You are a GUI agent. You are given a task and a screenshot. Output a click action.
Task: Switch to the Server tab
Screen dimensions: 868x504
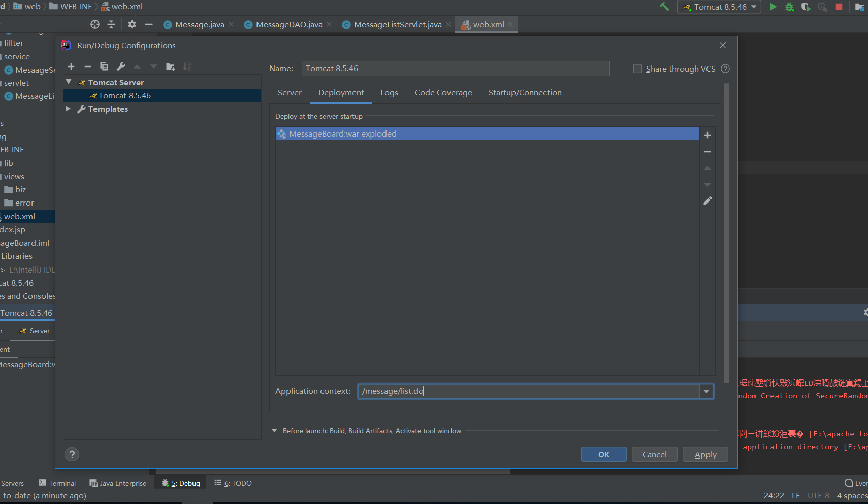click(290, 93)
